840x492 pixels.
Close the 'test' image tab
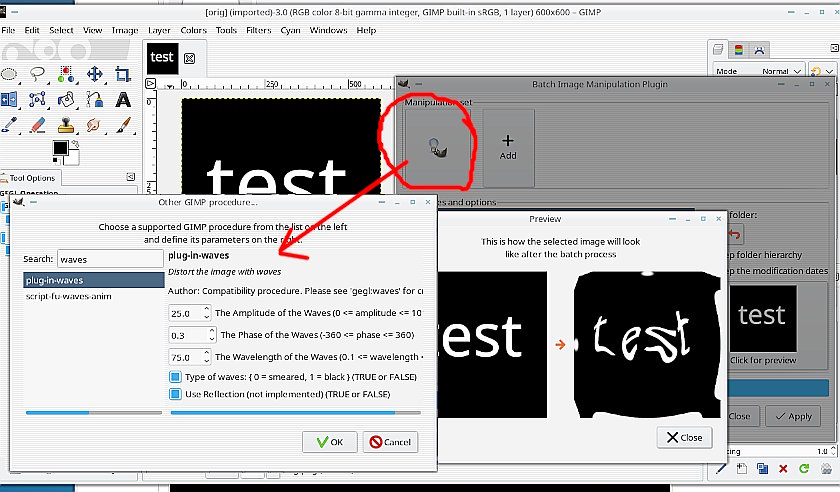[189, 58]
